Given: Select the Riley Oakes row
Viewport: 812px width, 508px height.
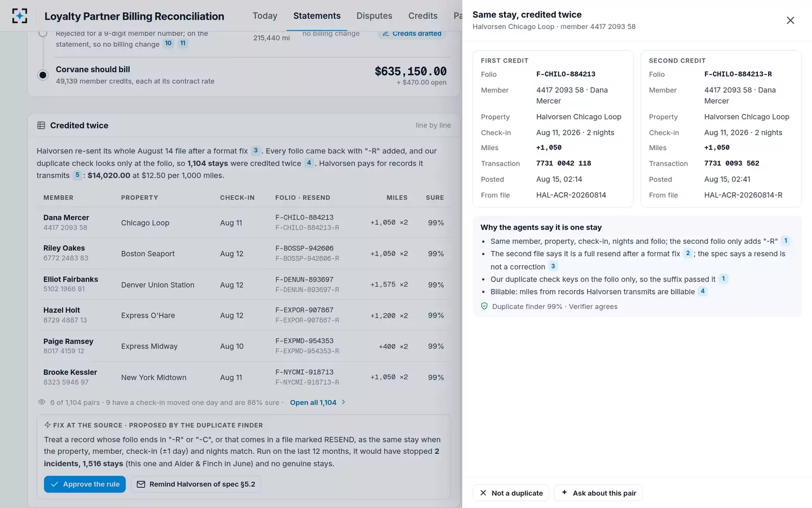Looking at the screenshot, I should click(x=244, y=253).
